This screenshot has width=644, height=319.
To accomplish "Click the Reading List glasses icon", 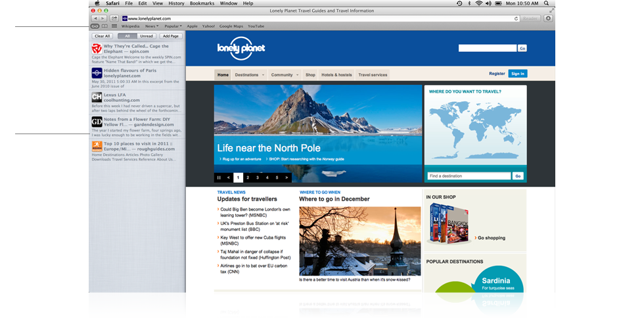I will [95, 26].
